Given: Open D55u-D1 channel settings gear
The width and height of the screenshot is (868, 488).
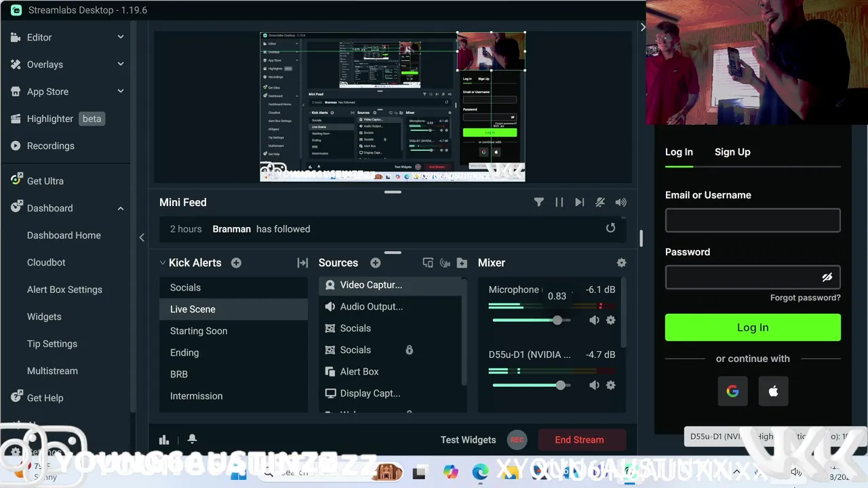Looking at the screenshot, I should [x=610, y=385].
